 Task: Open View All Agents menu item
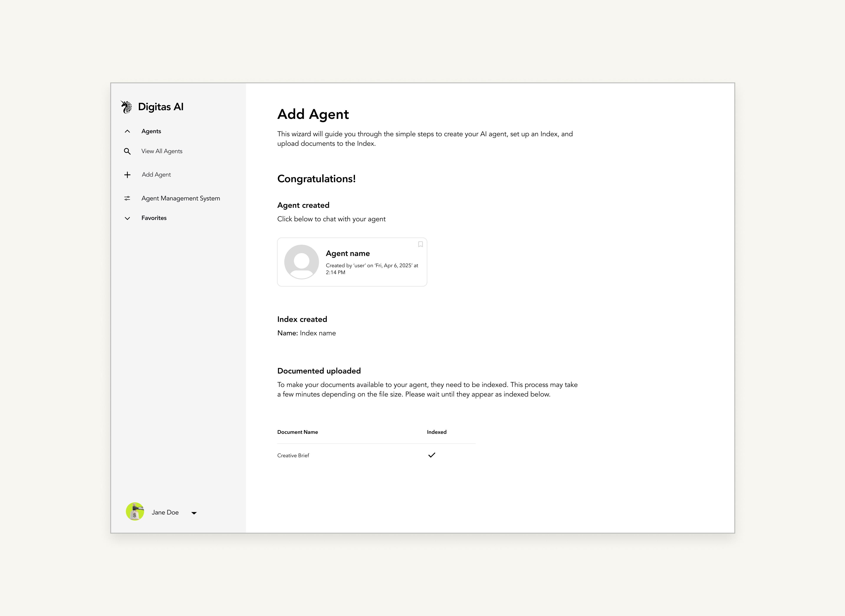coord(161,151)
